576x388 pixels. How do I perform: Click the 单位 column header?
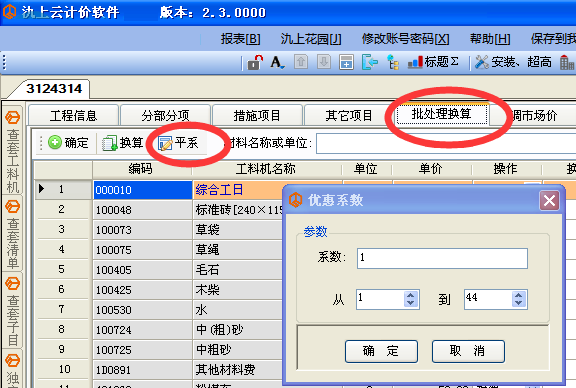coord(366,169)
